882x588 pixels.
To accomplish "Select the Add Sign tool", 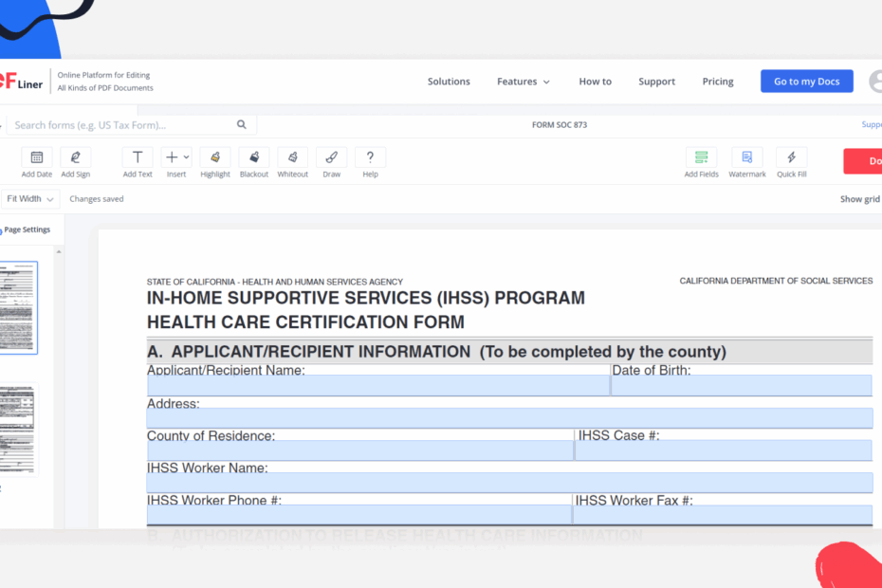I will 75,163.
